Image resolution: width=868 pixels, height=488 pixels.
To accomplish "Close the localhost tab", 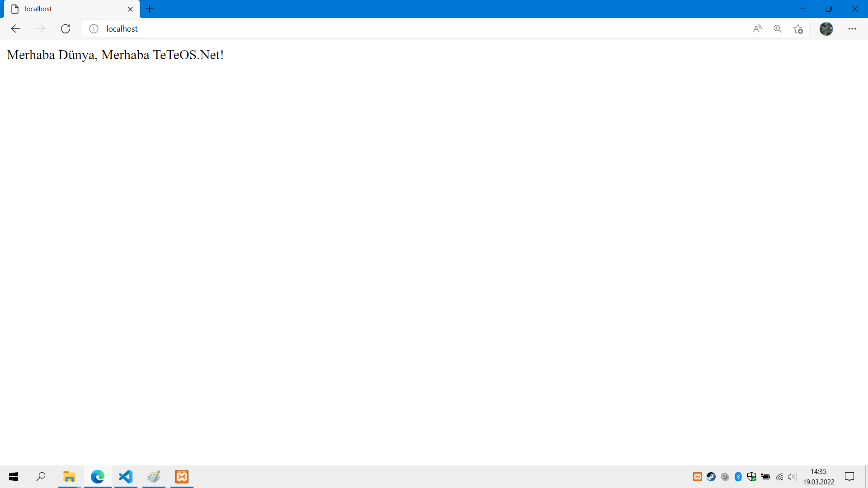I will coord(130,9).
